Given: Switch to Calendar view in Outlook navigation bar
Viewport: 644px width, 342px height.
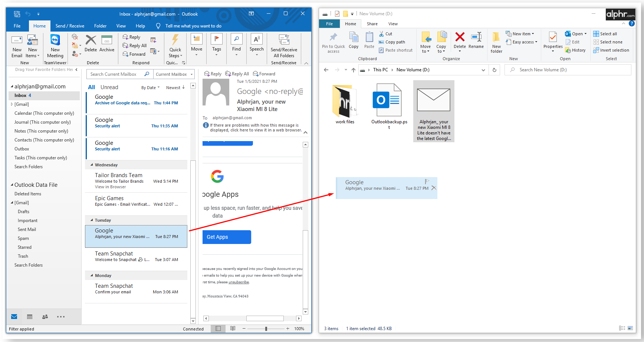Looking at the screenshot, I should pos(30,317).
